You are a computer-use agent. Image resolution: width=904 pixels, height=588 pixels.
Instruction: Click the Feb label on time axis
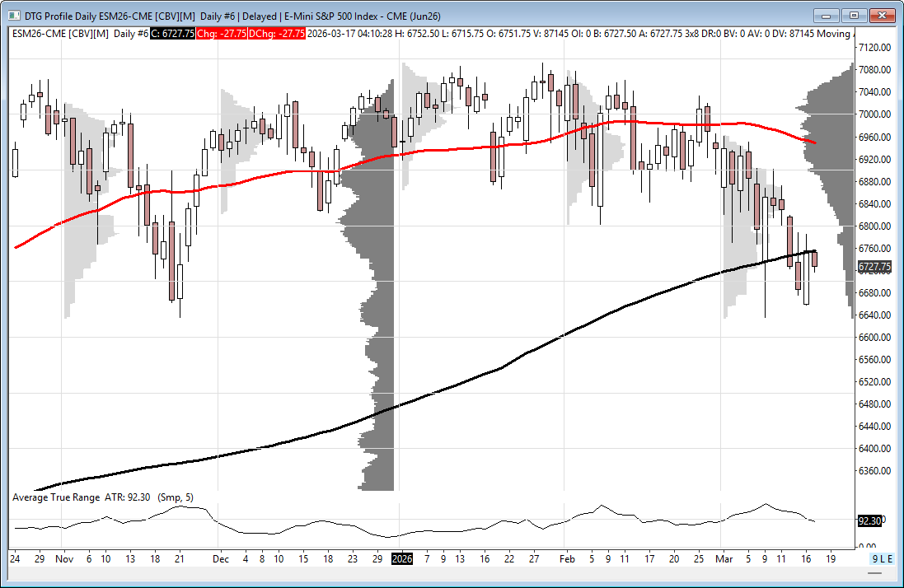[566, 558]
